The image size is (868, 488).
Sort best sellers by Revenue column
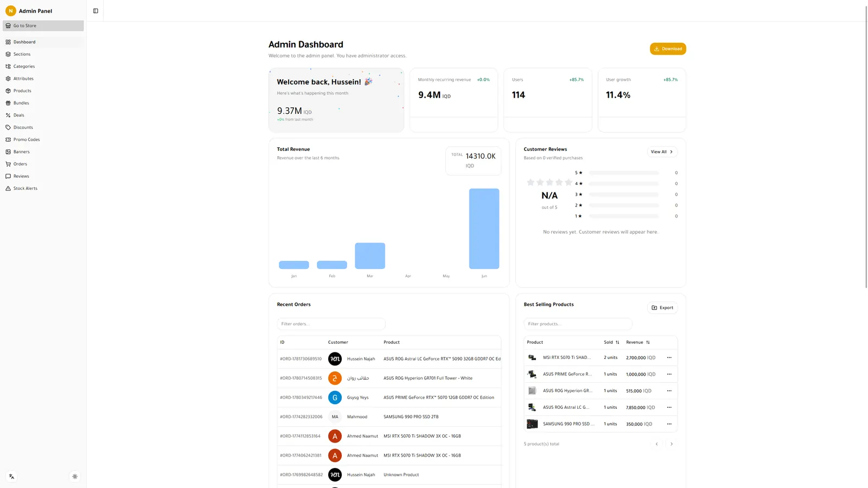[637, 342]
